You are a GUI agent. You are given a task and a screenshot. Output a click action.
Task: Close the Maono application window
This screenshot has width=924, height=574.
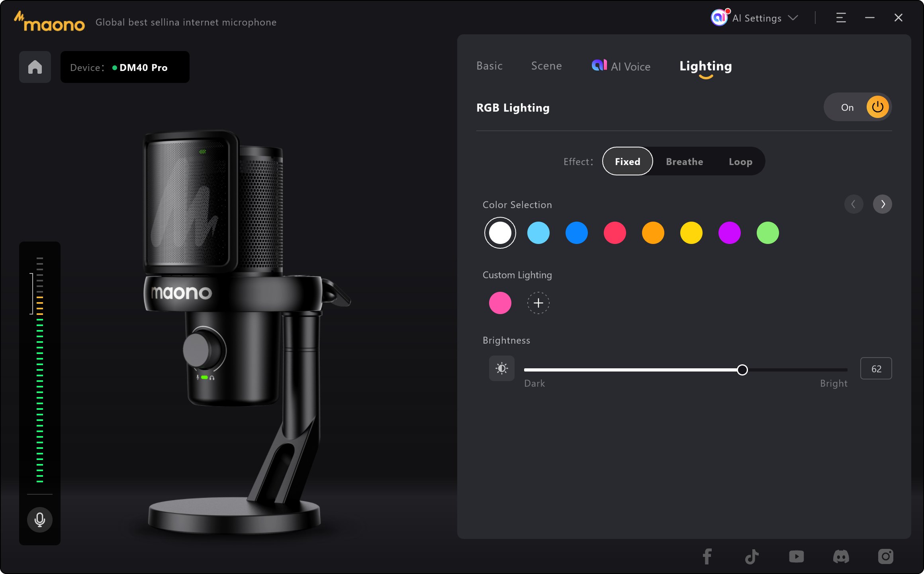(899, 18)
